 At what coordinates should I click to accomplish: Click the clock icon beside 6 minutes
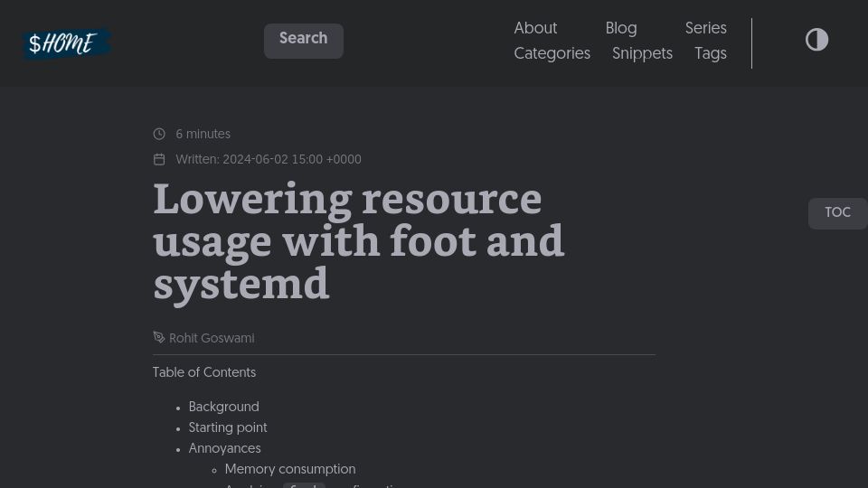pos(159,134)
